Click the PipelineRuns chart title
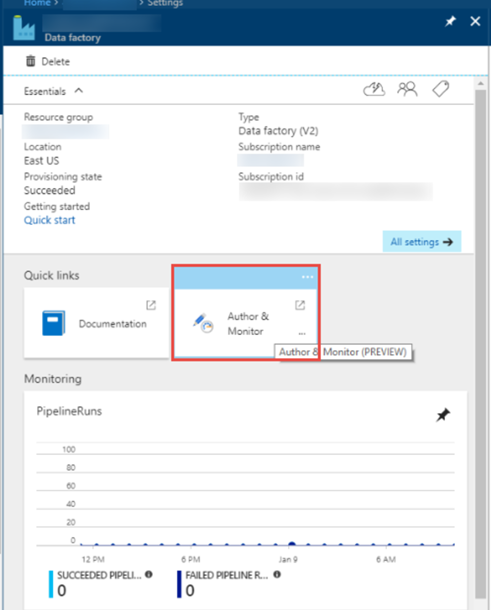491x610 pixels. pos(69,411)
